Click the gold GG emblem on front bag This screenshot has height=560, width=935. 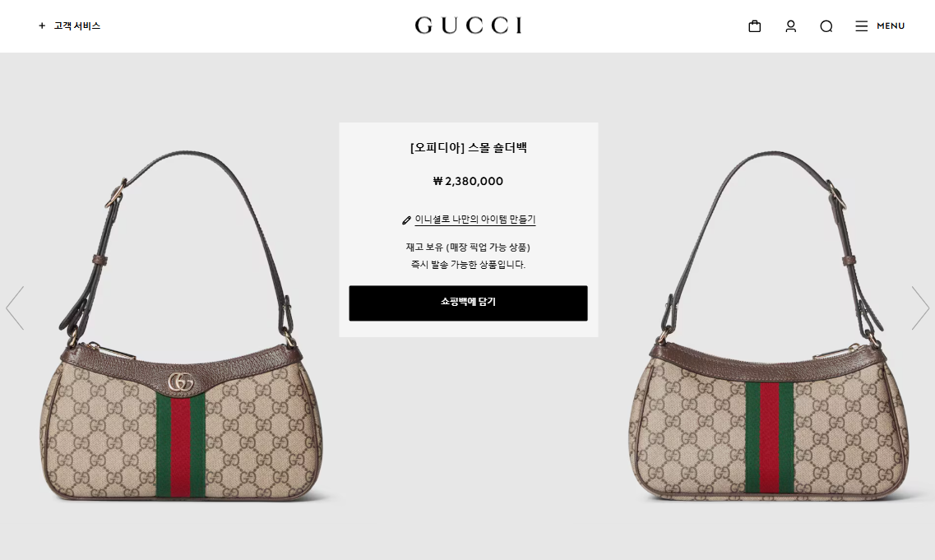[x=181, y=382]
